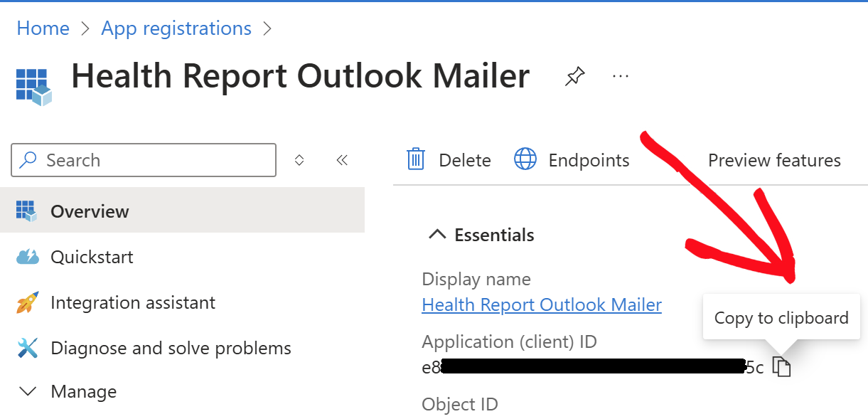Open Endpoints from the toolbar
The width and height of the screenshot is (868, 419).
(x=572, y=160)
